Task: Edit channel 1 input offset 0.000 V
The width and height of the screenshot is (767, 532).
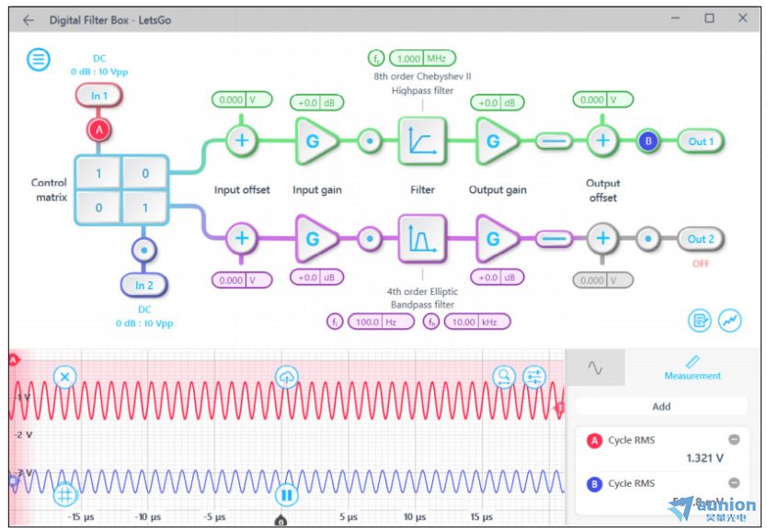Action: point(242,99)
